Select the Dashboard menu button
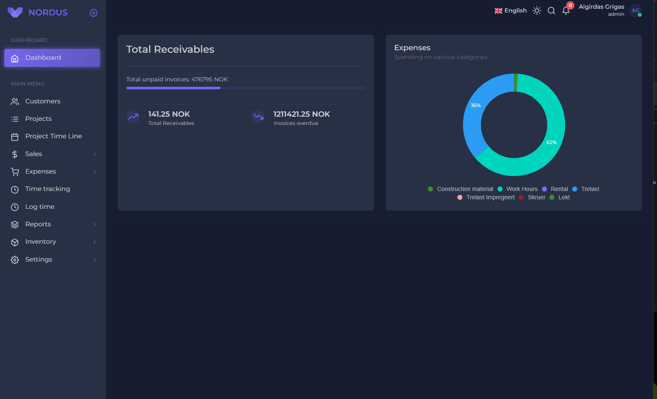The image size is (657, 399). pyautogui.click(x=52, y=58)
